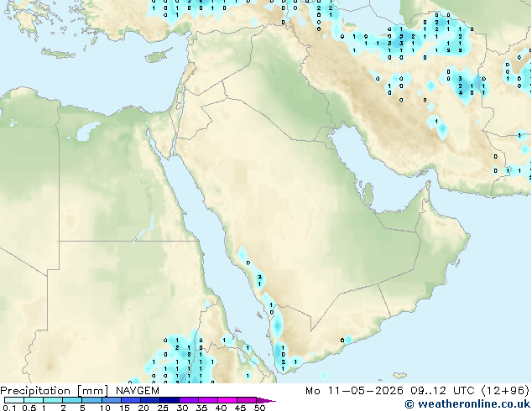Select the 30–35 mm violet legend swatch
This screenshot has width=532, height=411.
pyautogui.click(x=188, y=400)
